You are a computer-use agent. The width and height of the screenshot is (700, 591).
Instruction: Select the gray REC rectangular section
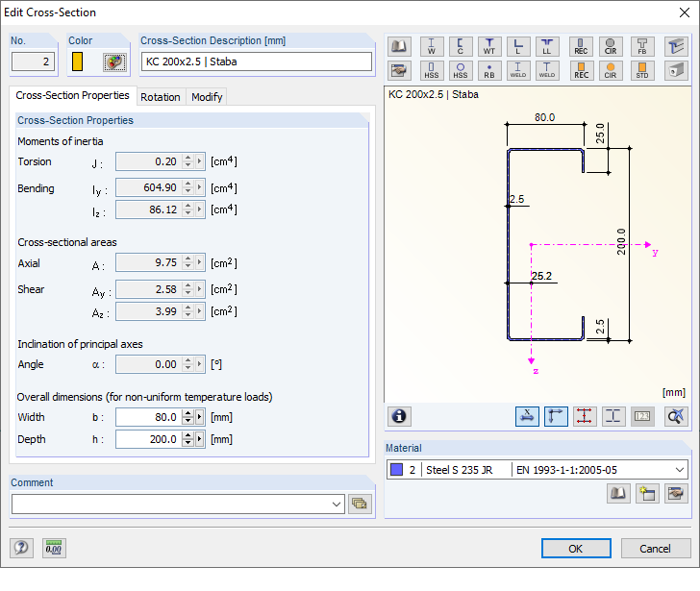[581, 46]
